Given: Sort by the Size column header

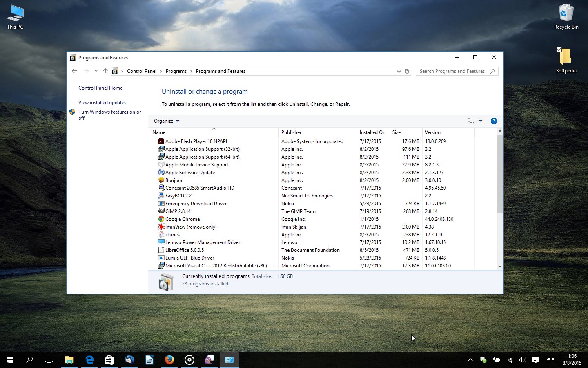Looking at the screenshot, I should [x=406, y=132].
